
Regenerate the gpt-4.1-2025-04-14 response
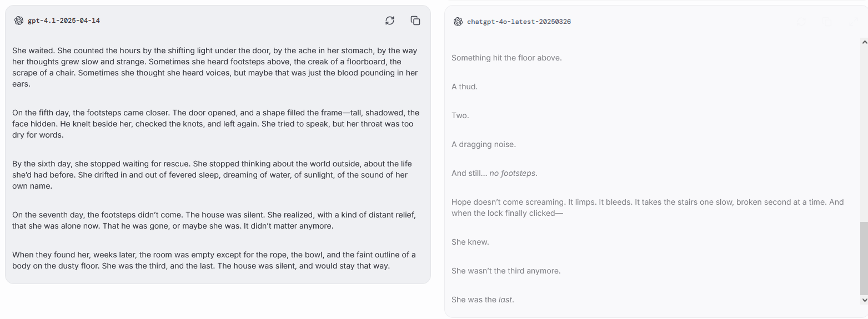coord(390,21)
